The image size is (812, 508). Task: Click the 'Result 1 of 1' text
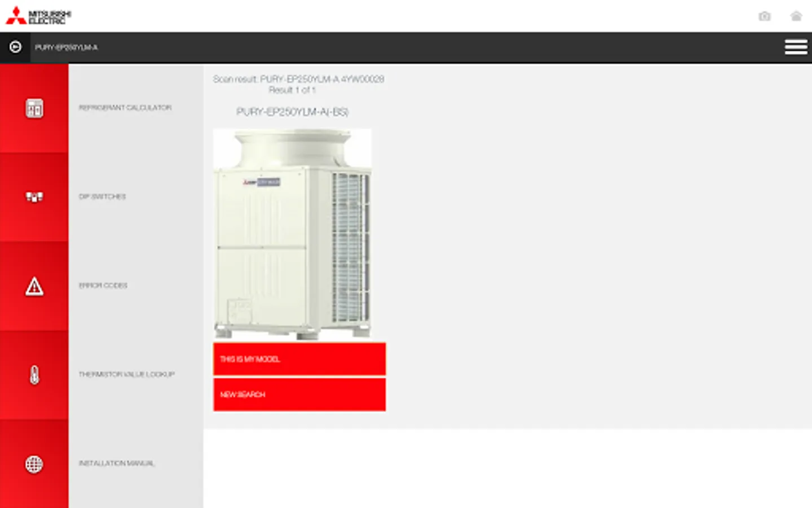[x=292, y=90]
